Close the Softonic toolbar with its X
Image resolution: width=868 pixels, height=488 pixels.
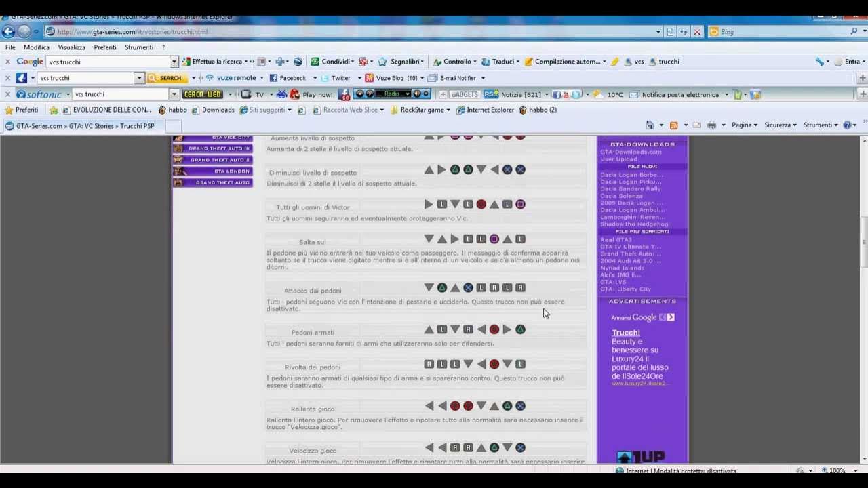[x=8, y=94]
